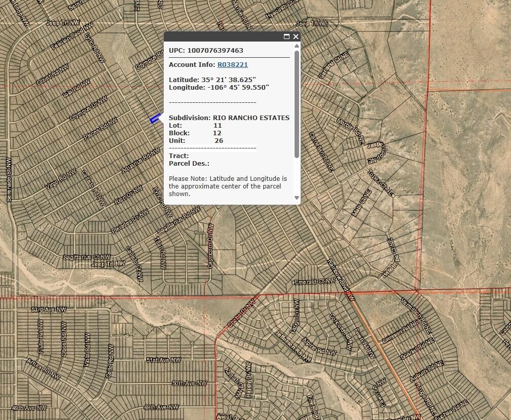Click the Block: 12 row
This screenshot has height=420, width=511.
coord(195,133)
